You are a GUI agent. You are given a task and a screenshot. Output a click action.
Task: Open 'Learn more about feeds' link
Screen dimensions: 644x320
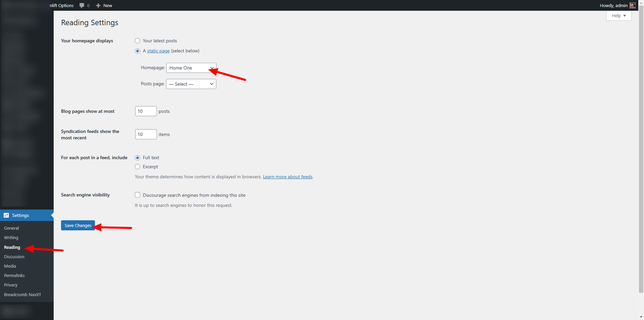[x=287, y=177]
